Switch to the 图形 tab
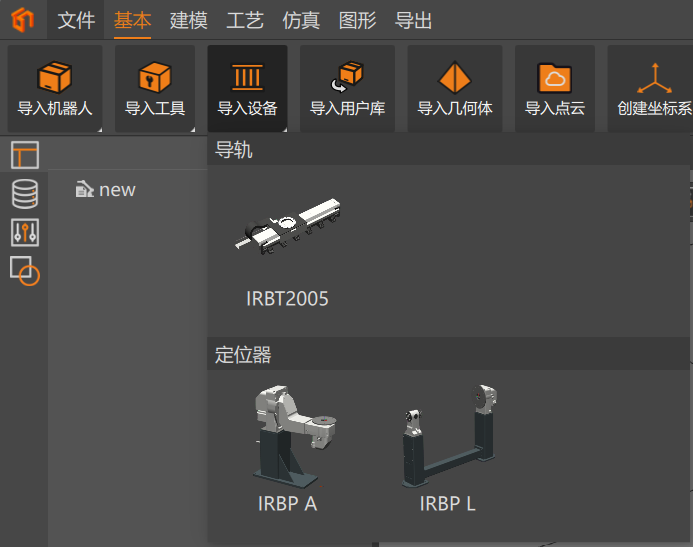 pos(358,20)
